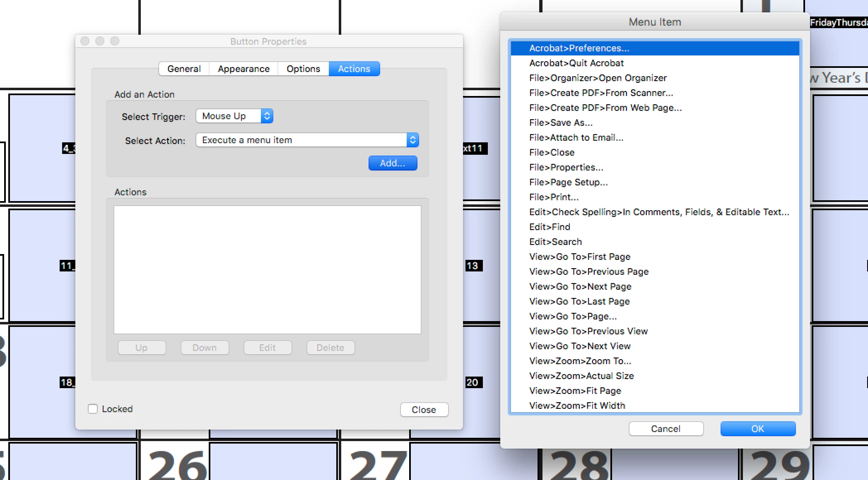Expand the Select Action dropdown
This screenshot has height=480, width=868.
(307, 140)
